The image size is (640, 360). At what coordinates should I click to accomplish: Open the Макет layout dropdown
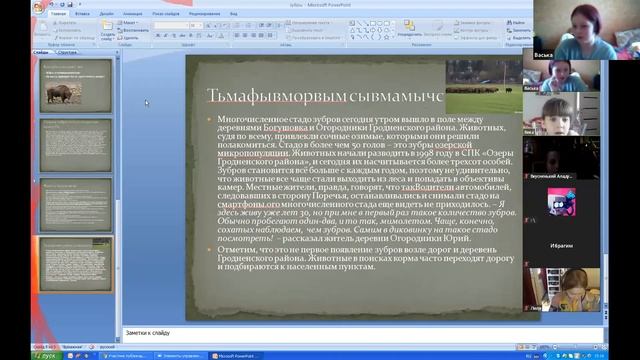tap(128, 23)
